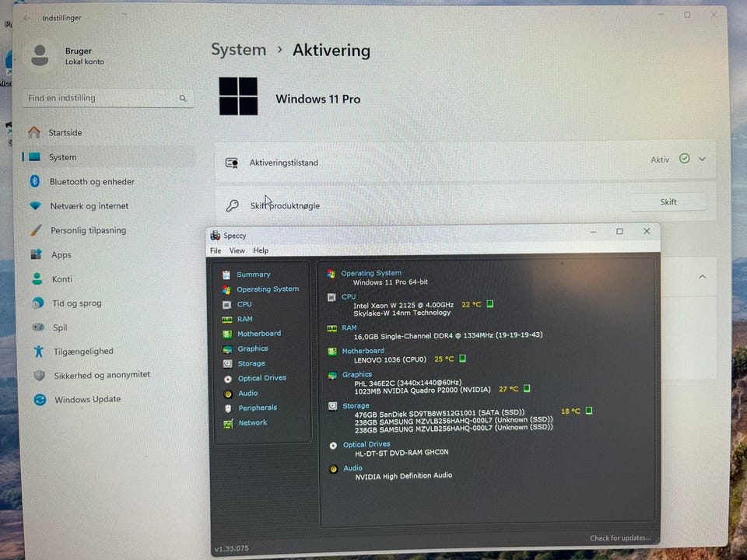Viewport: 747px width, 560px height.
Task: Click the System breadcrumb link
Action: pyautogui.click(x=239, y=50)
